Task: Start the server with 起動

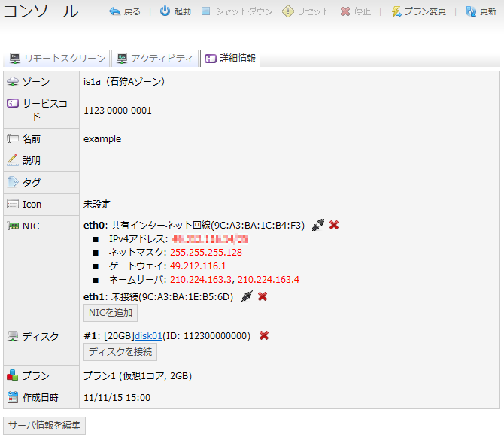Action: [175, 12]
